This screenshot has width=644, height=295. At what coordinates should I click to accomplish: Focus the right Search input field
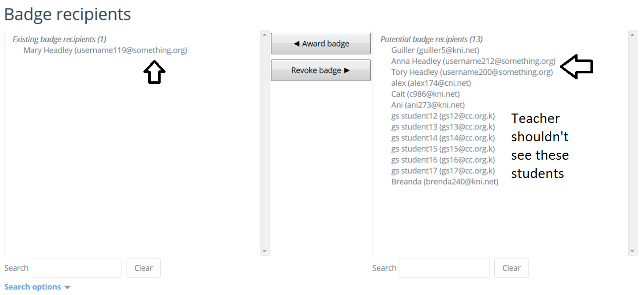444,268
